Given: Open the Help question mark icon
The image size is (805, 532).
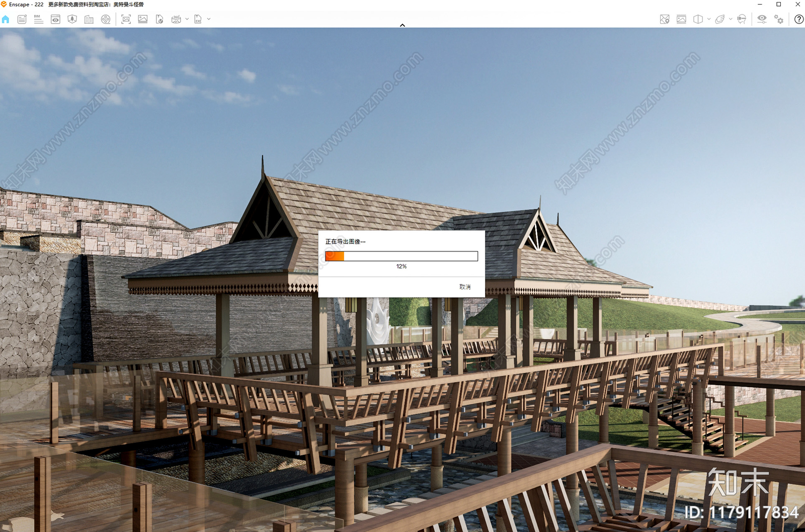Looking at the screenshot, I should [799, 19].
